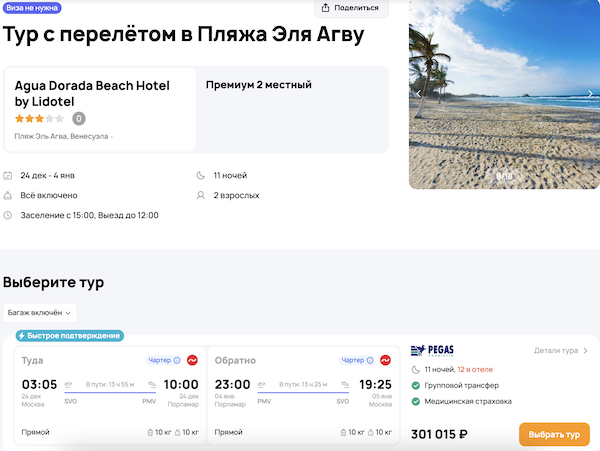Go to the next photo with the right arrow
This screenshot has height=451, width=600.
[590, 94]
